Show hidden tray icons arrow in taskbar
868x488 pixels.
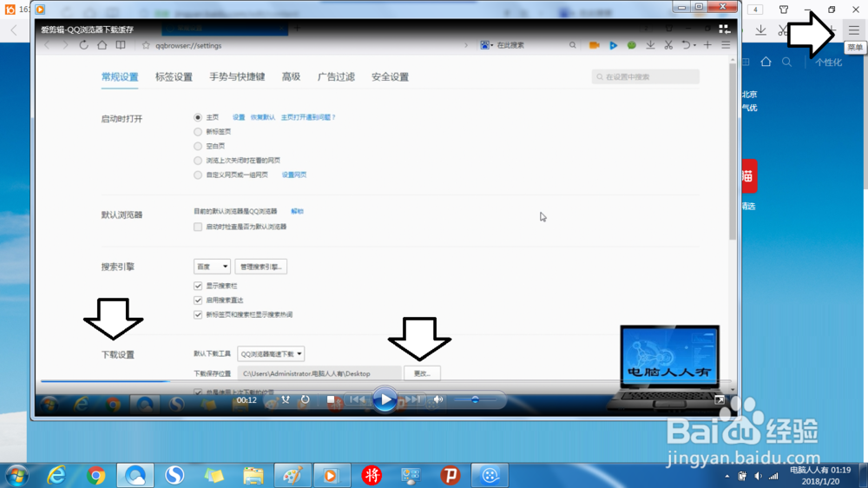point(727,477)
